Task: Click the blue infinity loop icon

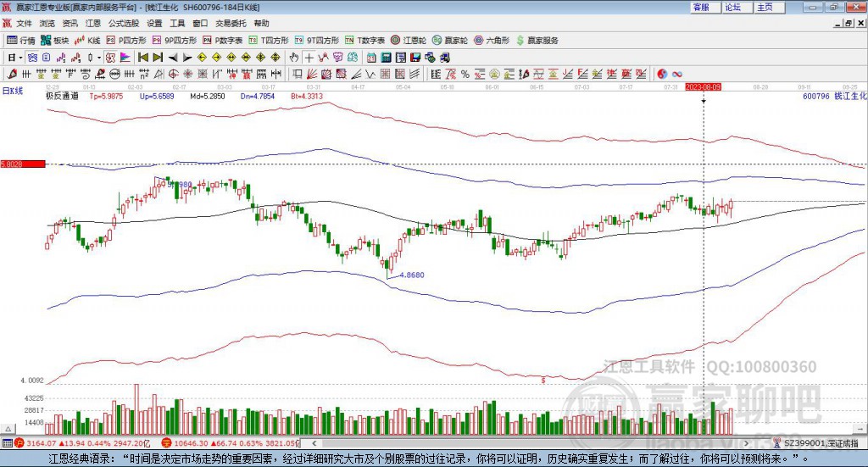Action: point(677,74)
